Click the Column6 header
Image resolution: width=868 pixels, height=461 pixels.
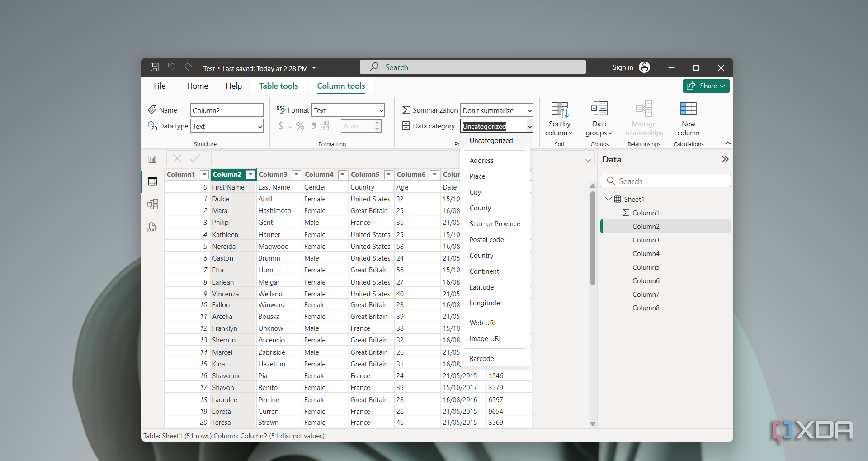click(411, 174)
